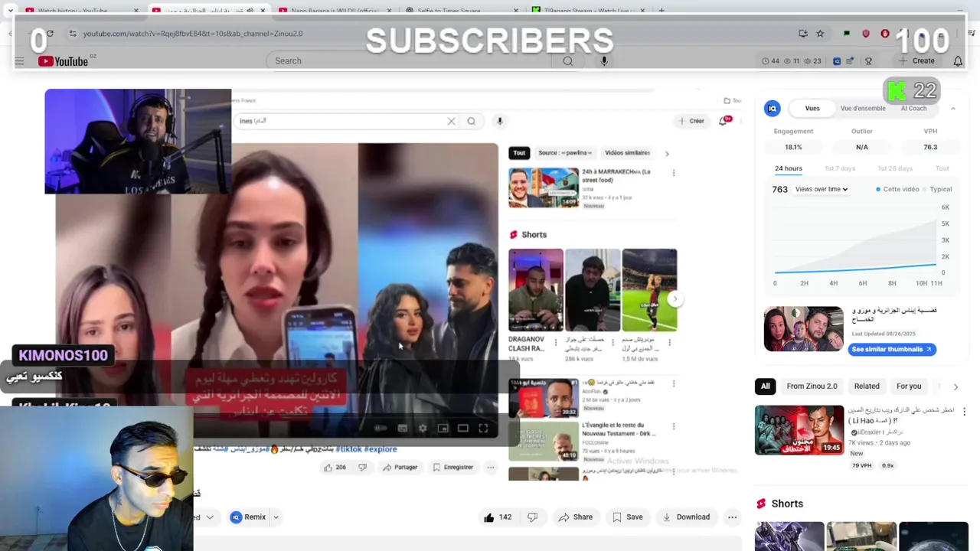
Task: Click Enregistrer in inner video
Action: pyautogui.click(x=452, y=468)
